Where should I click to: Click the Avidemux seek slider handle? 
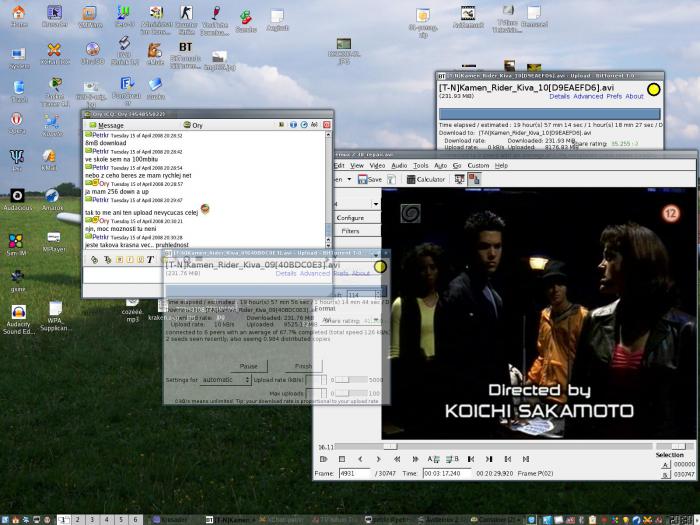pos(390,446)
